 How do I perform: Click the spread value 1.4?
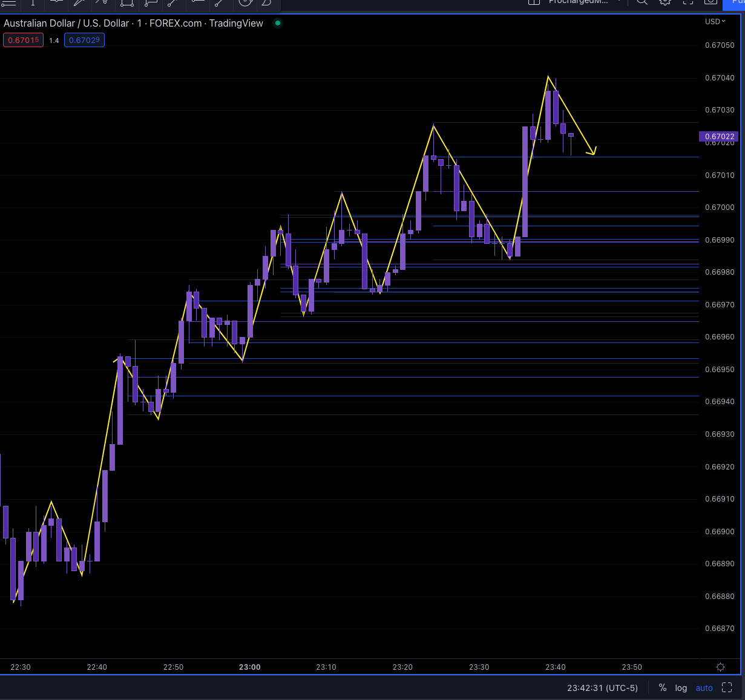(x=54, y=41)
